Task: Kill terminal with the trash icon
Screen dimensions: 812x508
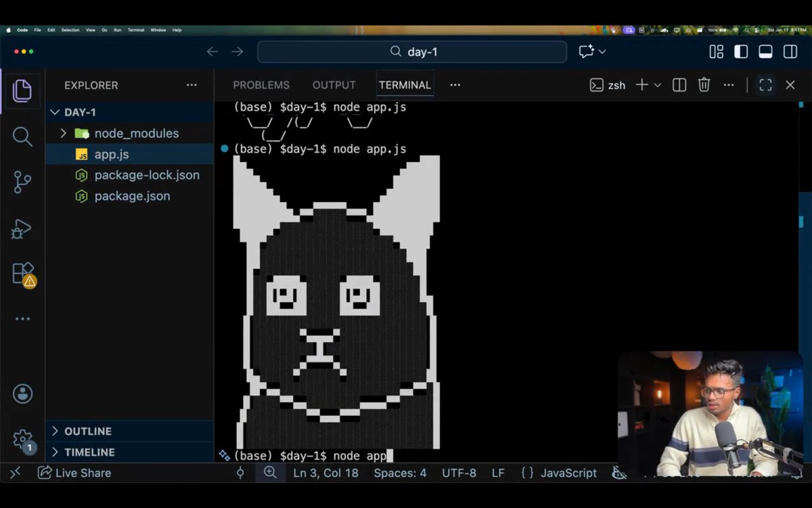Action: pyautogui.click(x=704, y=85)
